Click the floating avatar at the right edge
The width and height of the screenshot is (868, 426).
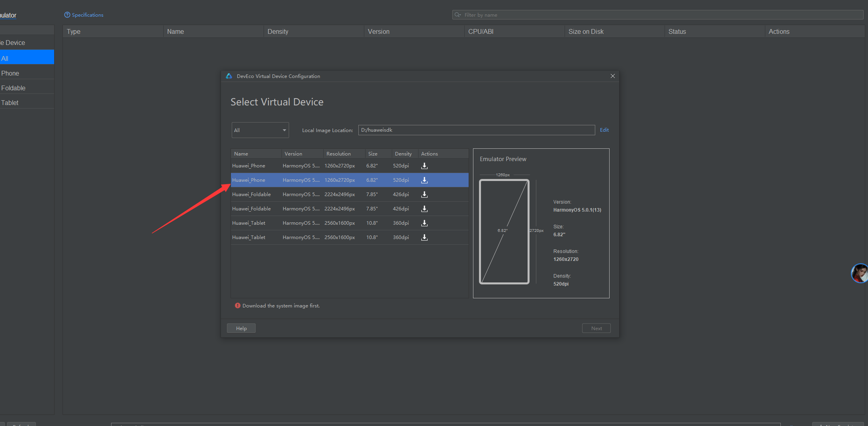tap(860, 273)
